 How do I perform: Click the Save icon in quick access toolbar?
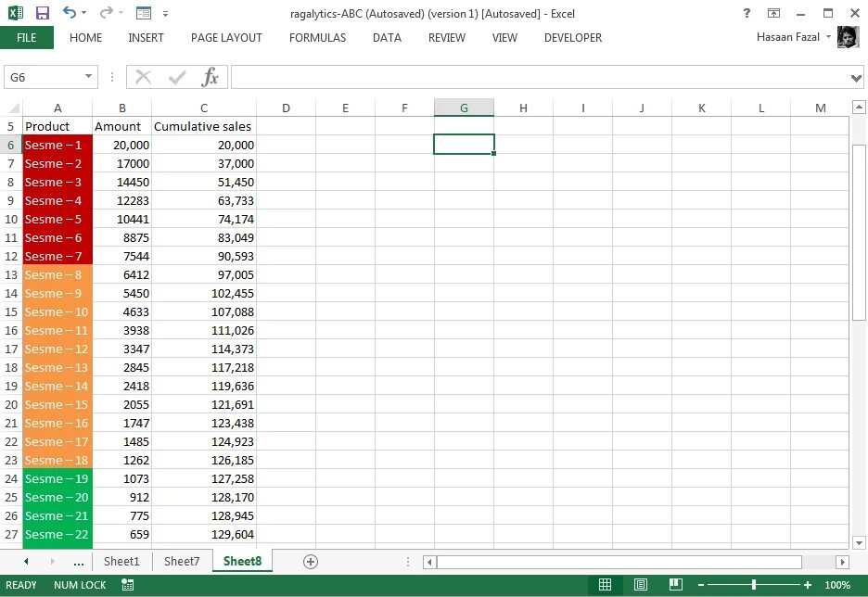point(42,13)
